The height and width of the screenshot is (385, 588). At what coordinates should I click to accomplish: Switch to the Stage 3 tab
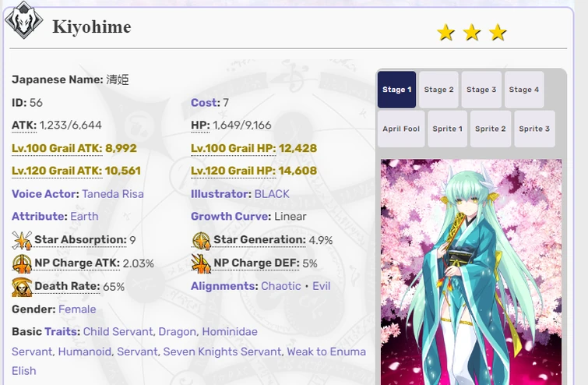pos(481,90)
